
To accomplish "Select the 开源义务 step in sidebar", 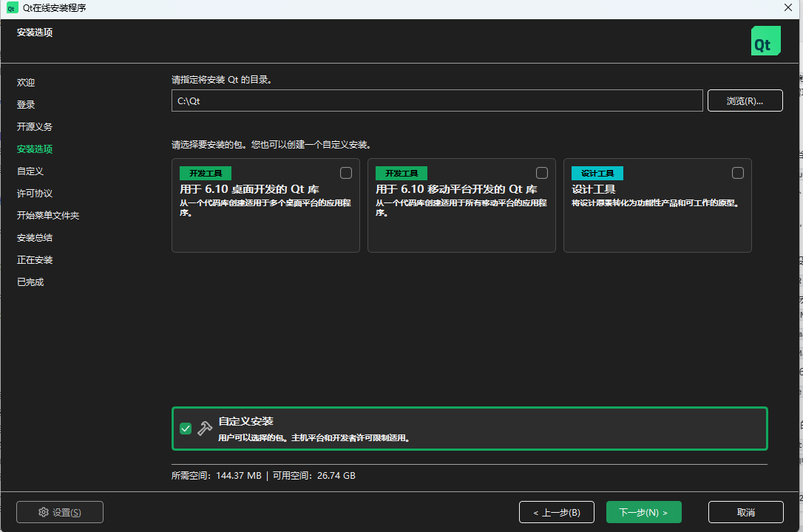I will point(34,127).
